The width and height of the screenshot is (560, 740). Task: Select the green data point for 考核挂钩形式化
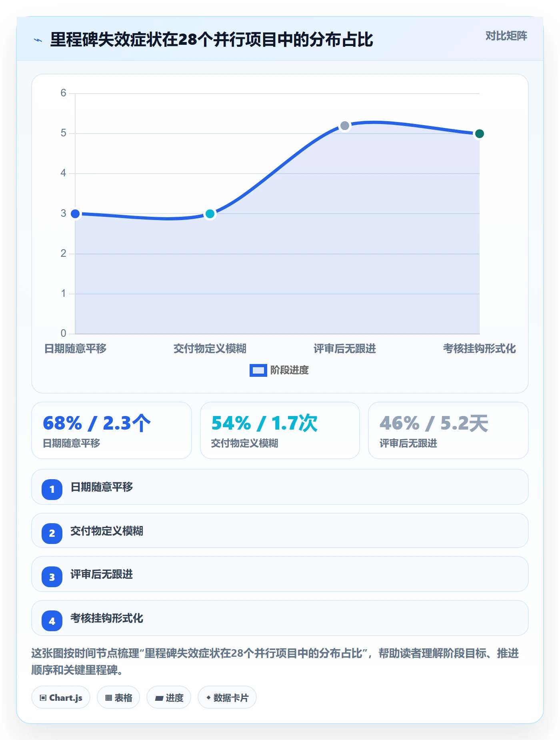[479, 134]
